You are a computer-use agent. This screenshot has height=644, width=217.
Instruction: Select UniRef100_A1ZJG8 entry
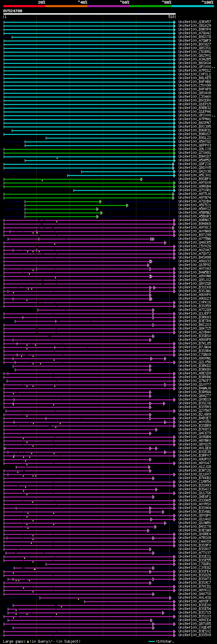[x=195, y=467]
